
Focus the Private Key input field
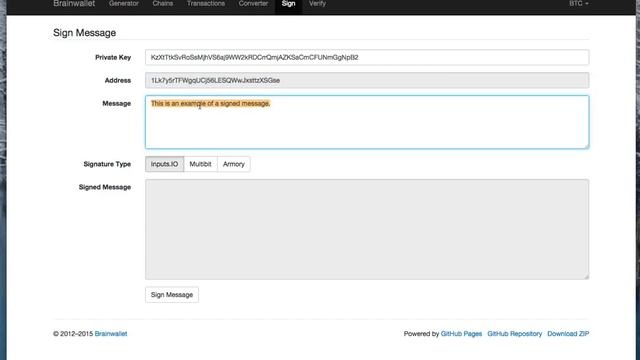click(x=367, y=58)
